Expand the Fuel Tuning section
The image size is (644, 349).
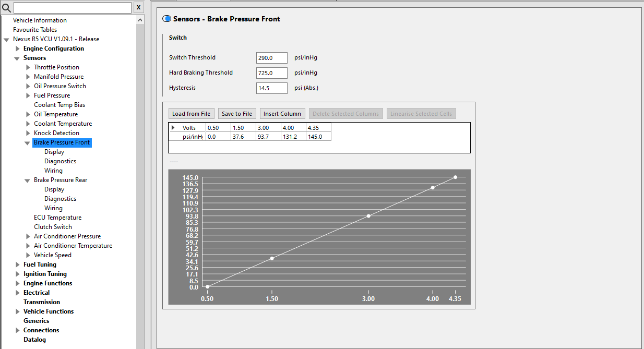[18, 264]
